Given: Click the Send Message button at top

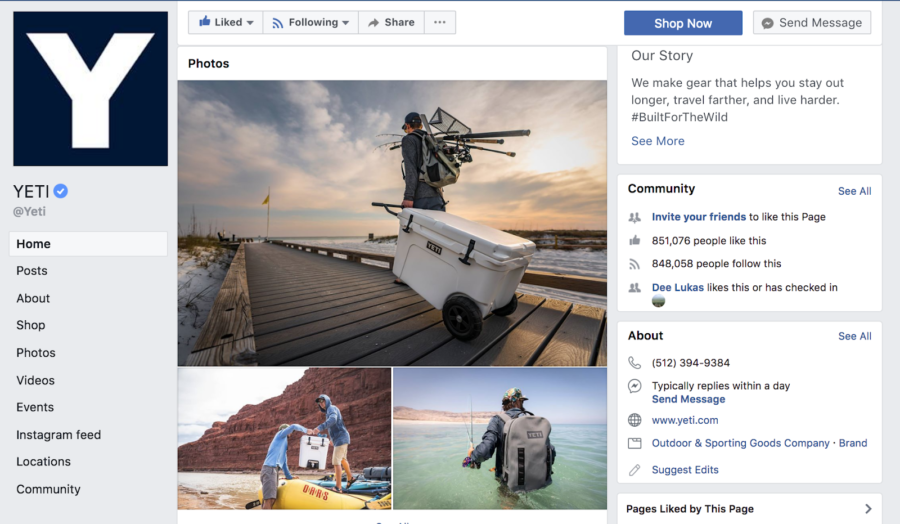Looking at the screenshot, I should (812, 23).
